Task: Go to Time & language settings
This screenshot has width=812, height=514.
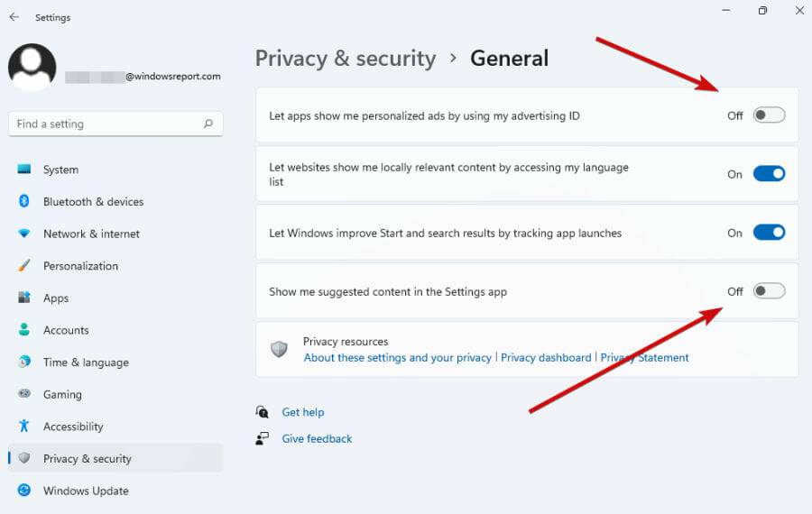Action: tap(86, 363)
